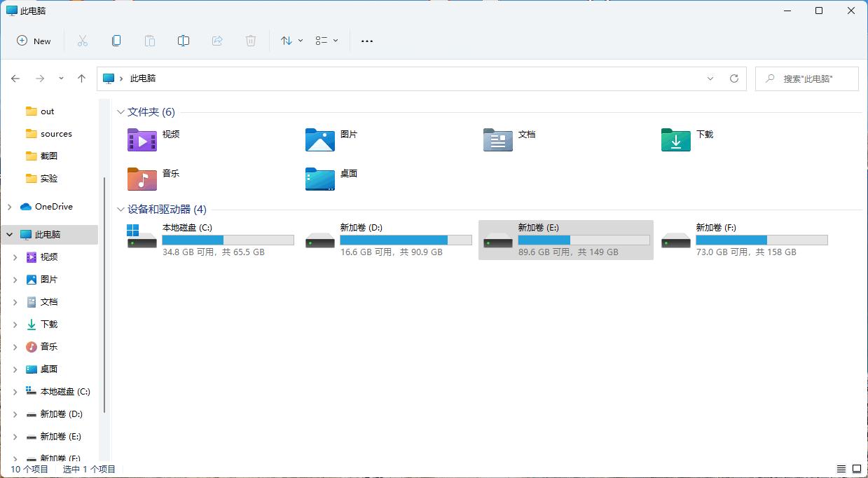868x478 pixels.
Task: Switch to details view in the status bar
Action: pos(841,468)
